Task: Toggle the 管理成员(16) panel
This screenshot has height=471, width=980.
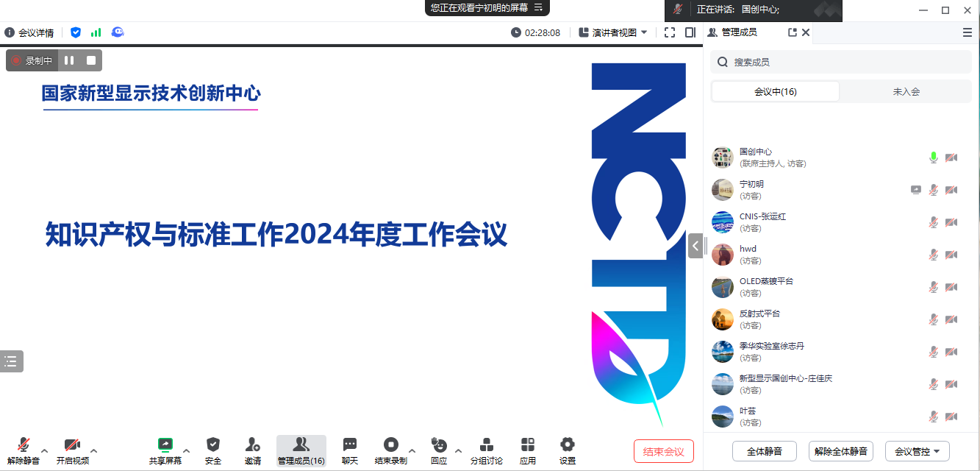Action: pyautogui.click(x=301, y=450)
